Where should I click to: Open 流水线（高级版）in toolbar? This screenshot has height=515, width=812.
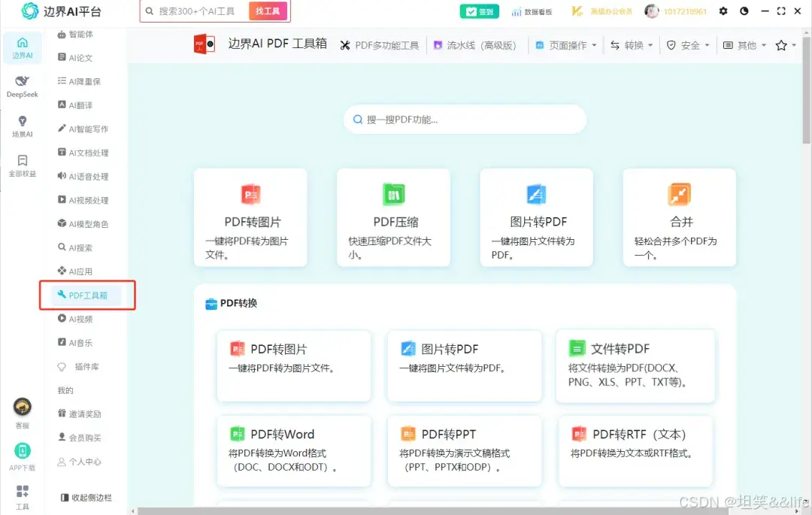475,46
